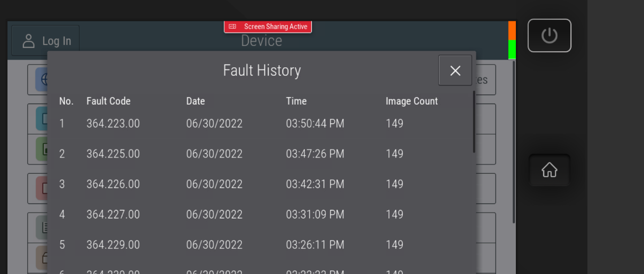Click the Device page scrollbar
Image resolution: width=644 pixels, height=274 pixels.
coord(514,142)
